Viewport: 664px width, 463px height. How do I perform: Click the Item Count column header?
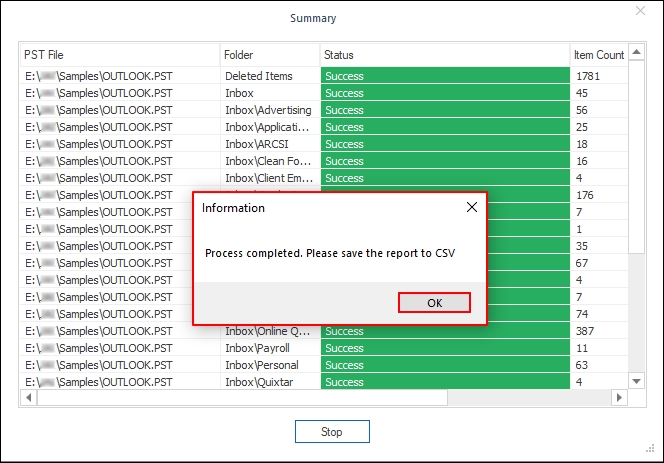(x=599, y=55)
